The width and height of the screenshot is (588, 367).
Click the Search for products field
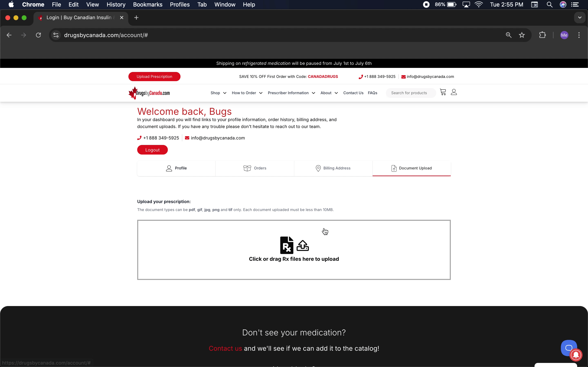(x=411, y=93)
